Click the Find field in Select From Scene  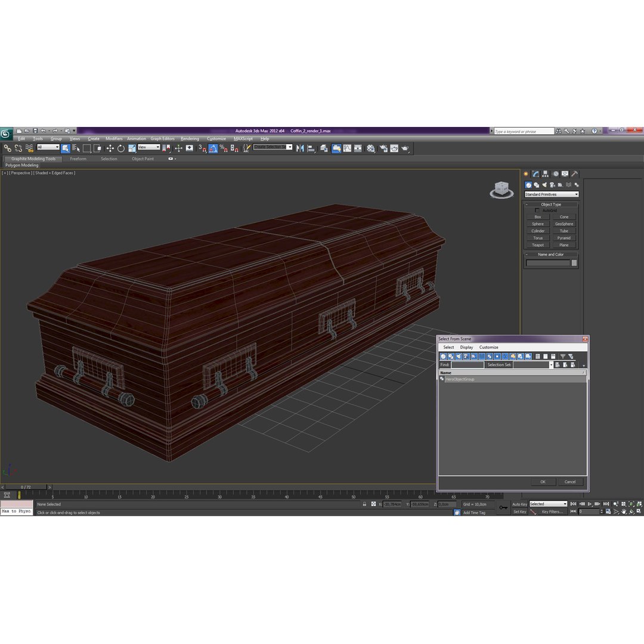pyautogui.click(x=467, y=365)
